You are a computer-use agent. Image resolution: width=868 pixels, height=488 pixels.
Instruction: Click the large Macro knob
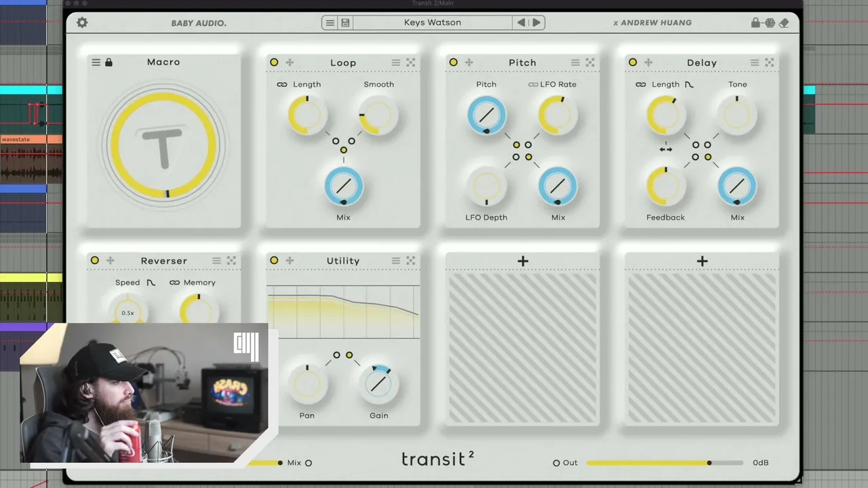[x=163, y=145]
